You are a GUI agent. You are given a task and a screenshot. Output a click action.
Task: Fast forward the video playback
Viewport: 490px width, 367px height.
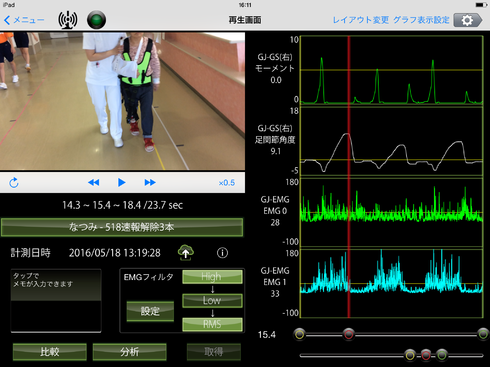pyautogui.click(x=150, y=182)
